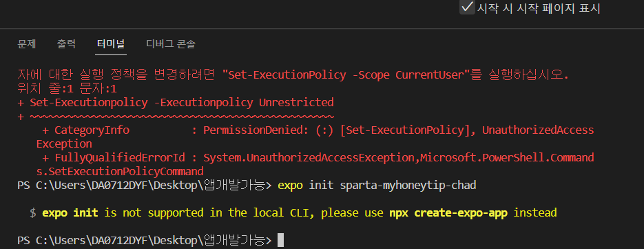Open the 문제 panel tab
This screenshot has width=644, height=249.
click(27, 44)
